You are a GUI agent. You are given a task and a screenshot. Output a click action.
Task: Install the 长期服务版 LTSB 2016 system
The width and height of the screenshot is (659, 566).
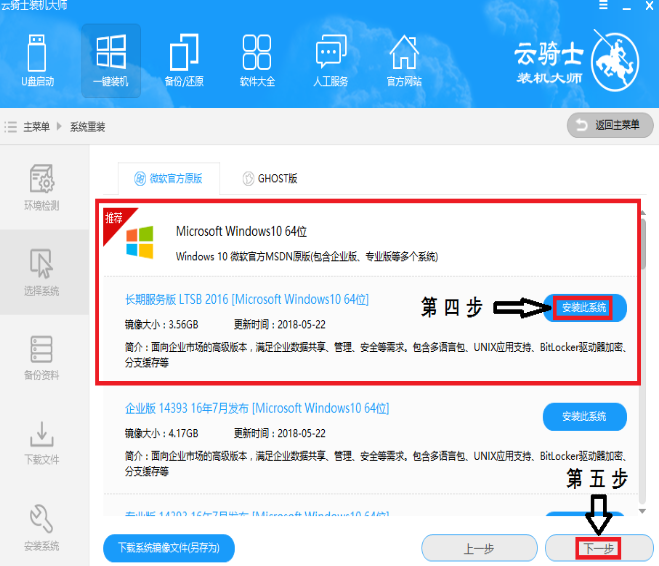coord(584,308)
